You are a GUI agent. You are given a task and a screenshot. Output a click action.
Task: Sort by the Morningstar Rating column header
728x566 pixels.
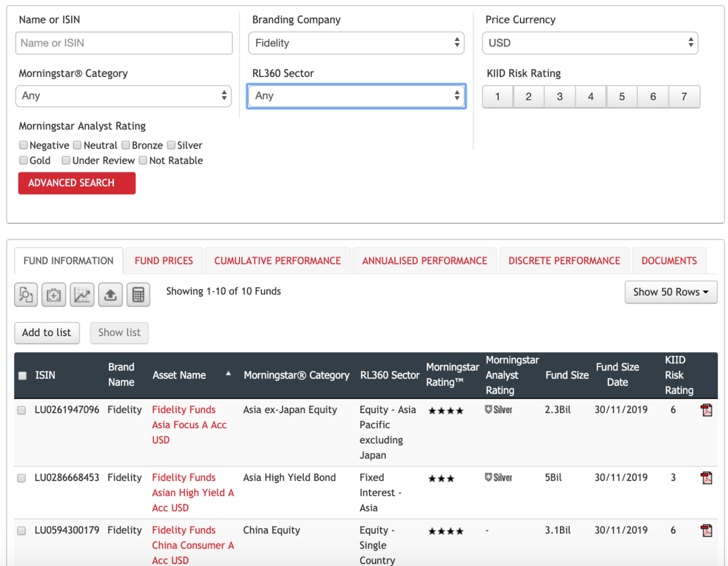click(x=452, y=375)
